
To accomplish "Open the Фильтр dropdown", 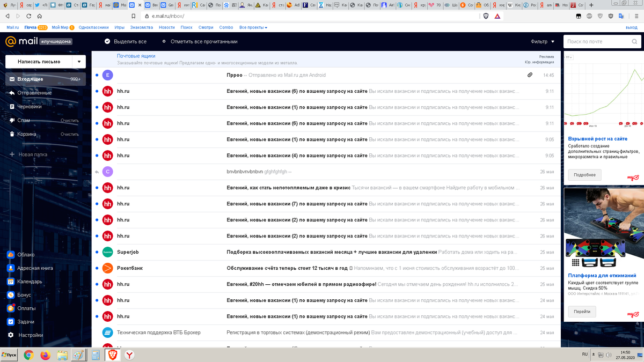I will coord(543,41).
